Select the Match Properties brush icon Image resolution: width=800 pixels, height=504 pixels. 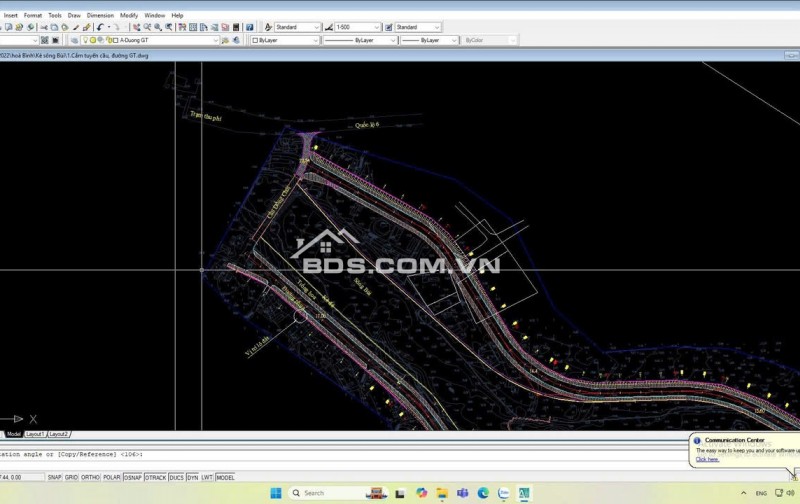click(x=76, y=27)
